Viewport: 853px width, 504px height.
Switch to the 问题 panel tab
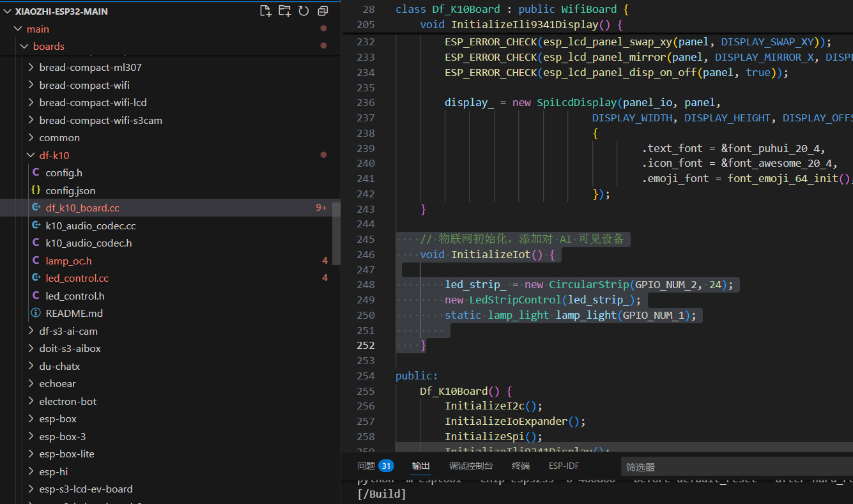pyautogui.click(x=366, y=466)
